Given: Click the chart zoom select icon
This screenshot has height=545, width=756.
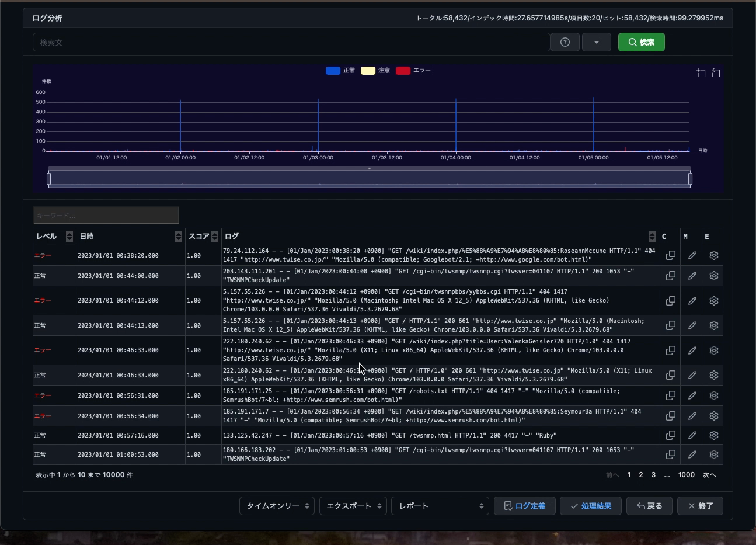Looking at the screenshot, I should [x=701, y=73].
